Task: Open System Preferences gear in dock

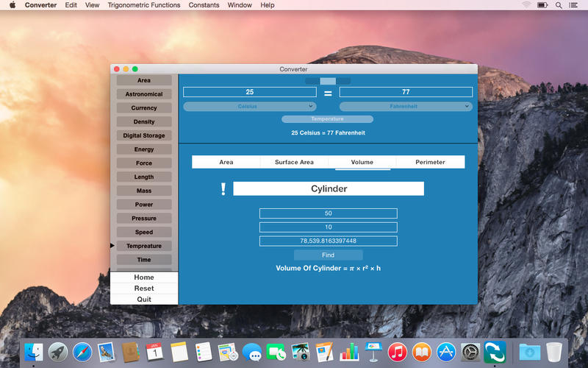Action: pos(470,353)
